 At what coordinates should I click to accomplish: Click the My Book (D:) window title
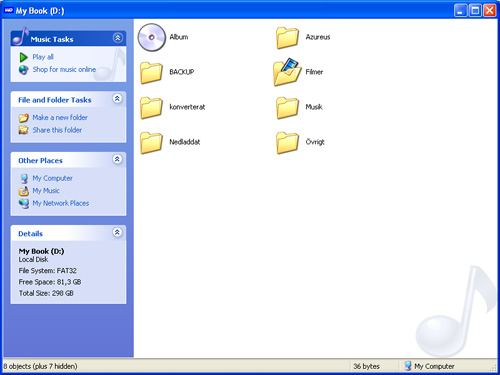point(40,11)
